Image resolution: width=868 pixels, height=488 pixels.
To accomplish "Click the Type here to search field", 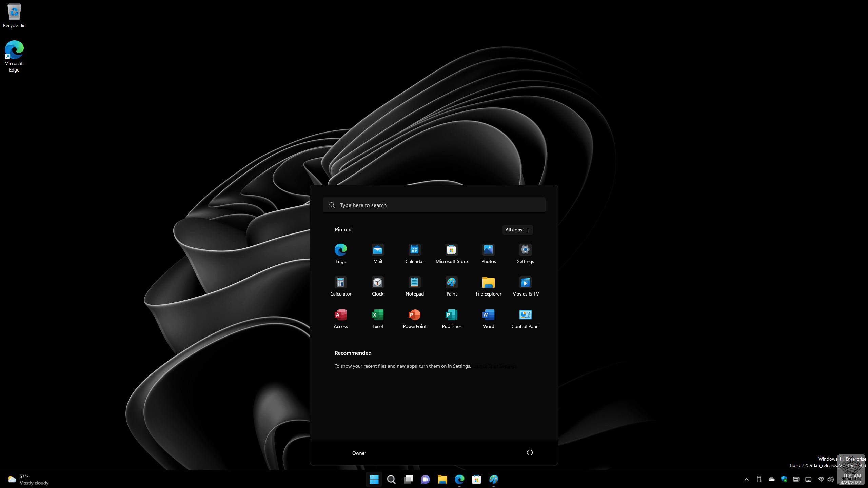I will [434, 205].
